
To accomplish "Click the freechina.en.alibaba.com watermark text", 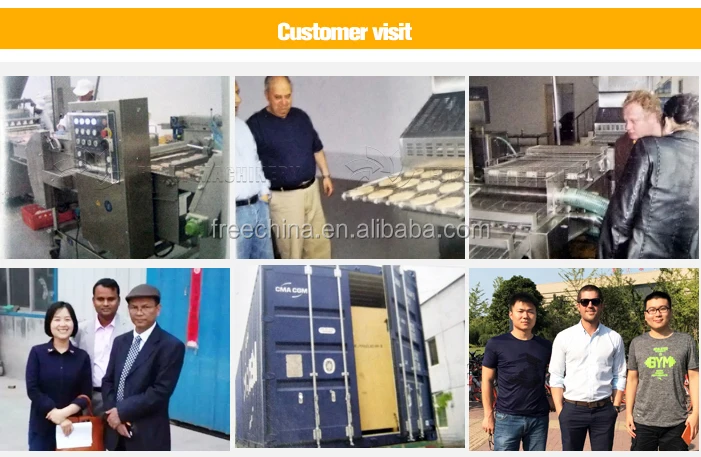I will (x=350, y=229).
